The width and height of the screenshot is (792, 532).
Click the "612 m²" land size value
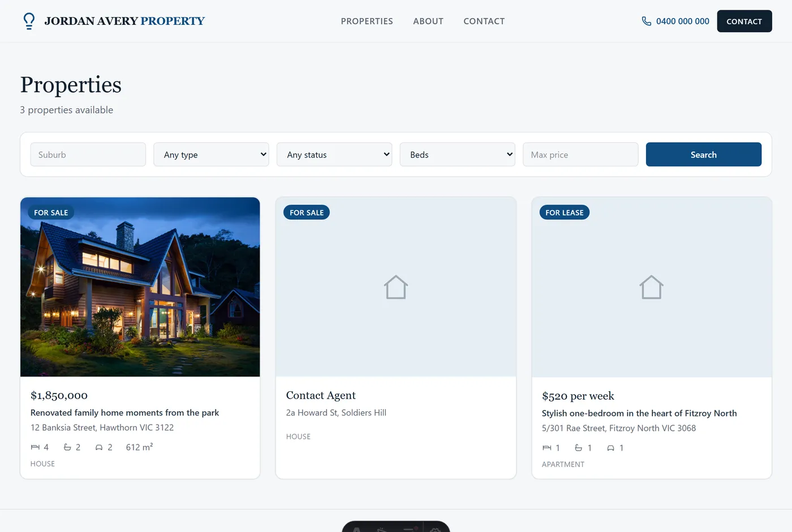139,447
